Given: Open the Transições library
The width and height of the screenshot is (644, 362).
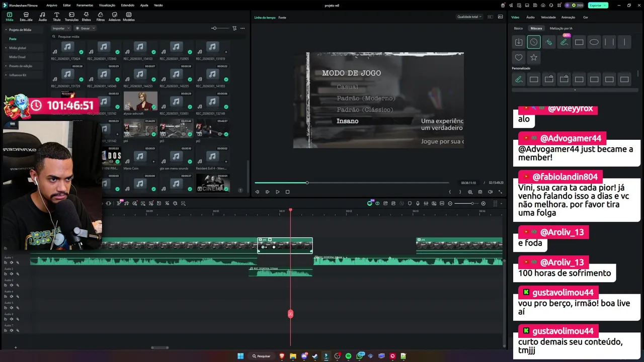Looking at the screenshot, I should 71,17.
